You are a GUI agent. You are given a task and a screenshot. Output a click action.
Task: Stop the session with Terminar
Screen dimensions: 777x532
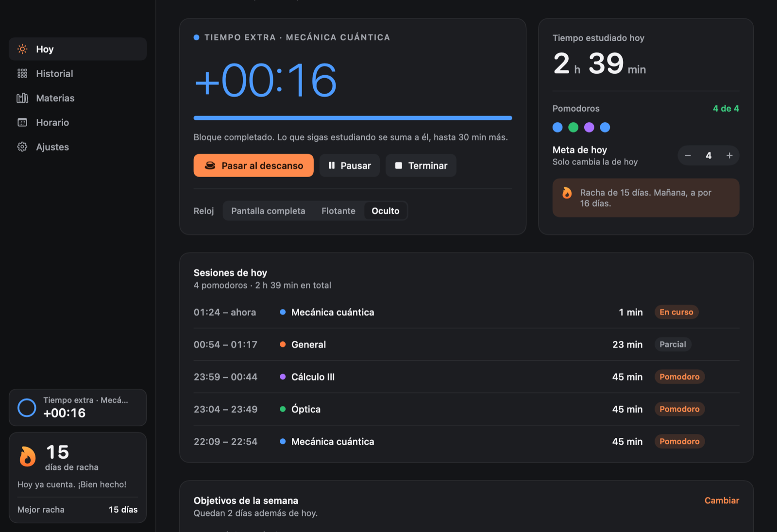tap(421, 166)
